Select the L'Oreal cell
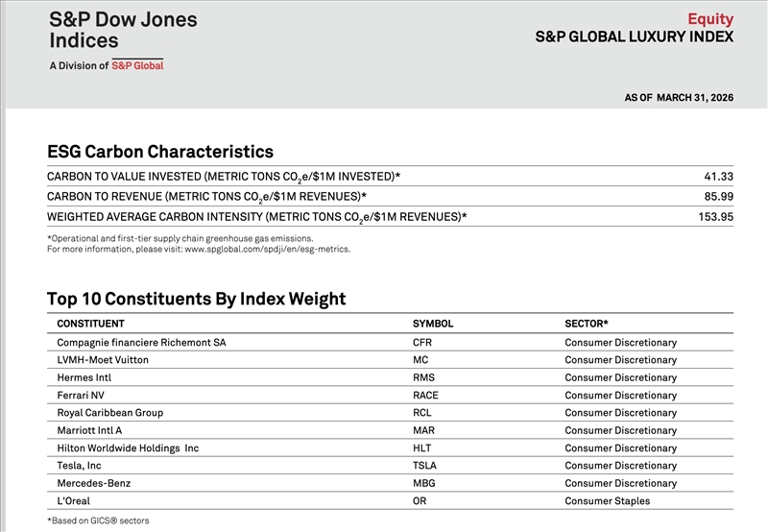 pyautogui.click(x=74, y=501)
